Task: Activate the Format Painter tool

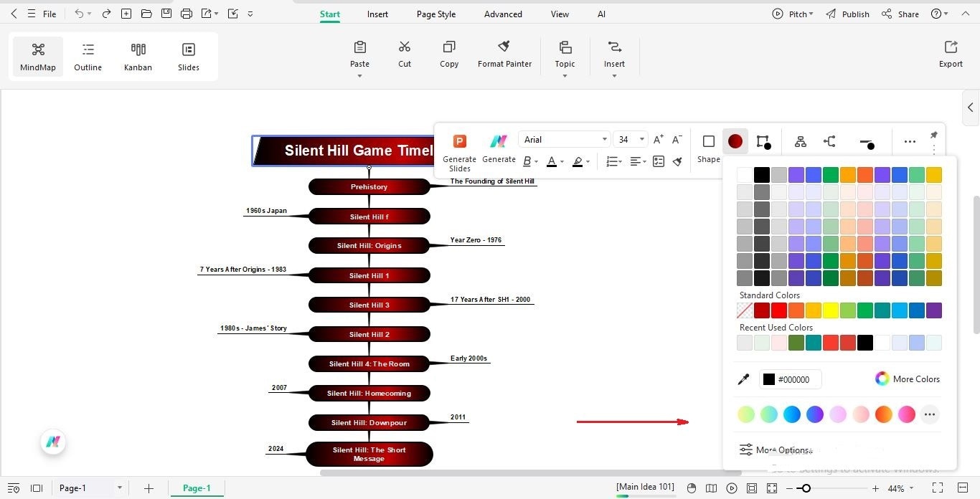Action: pyautogui.click(x=504, y=54)
